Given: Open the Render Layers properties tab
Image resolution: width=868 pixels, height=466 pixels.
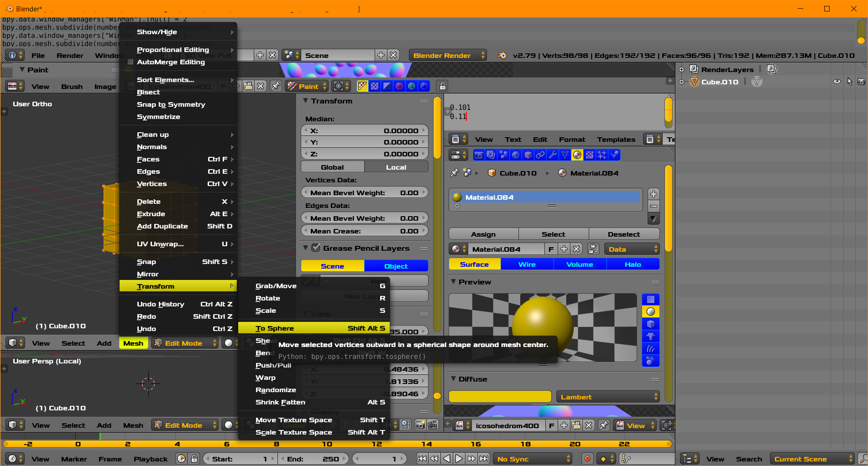Looking at the screenshot, I should tap(491, 155).
